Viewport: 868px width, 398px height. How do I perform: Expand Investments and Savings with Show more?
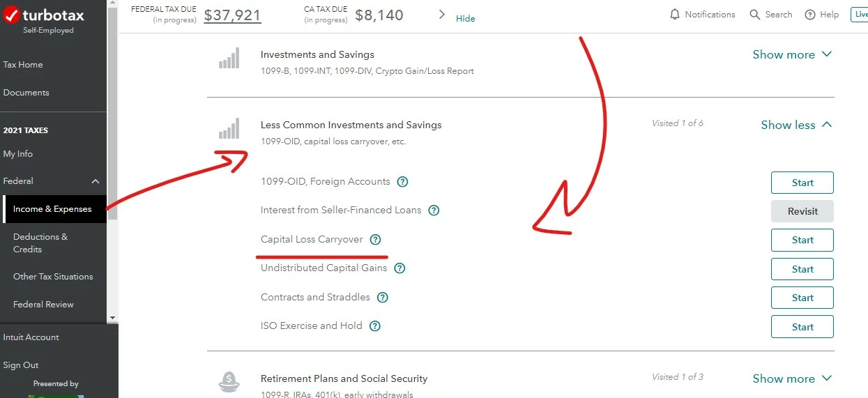pyautogui.click(x=792, y=54)
